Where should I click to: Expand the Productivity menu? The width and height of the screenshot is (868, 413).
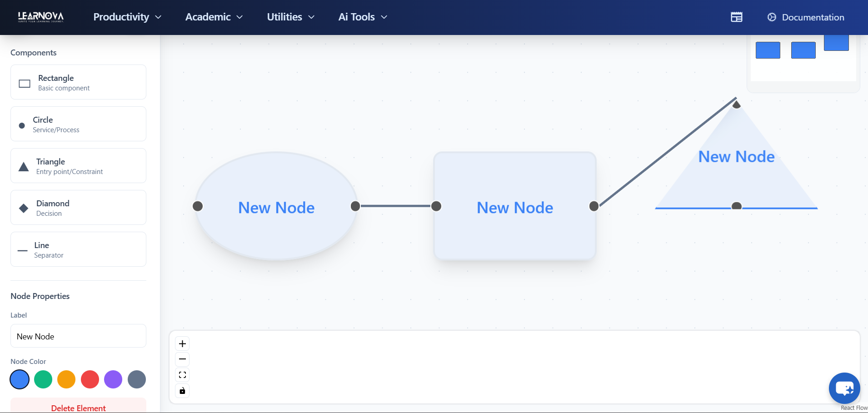127,17
